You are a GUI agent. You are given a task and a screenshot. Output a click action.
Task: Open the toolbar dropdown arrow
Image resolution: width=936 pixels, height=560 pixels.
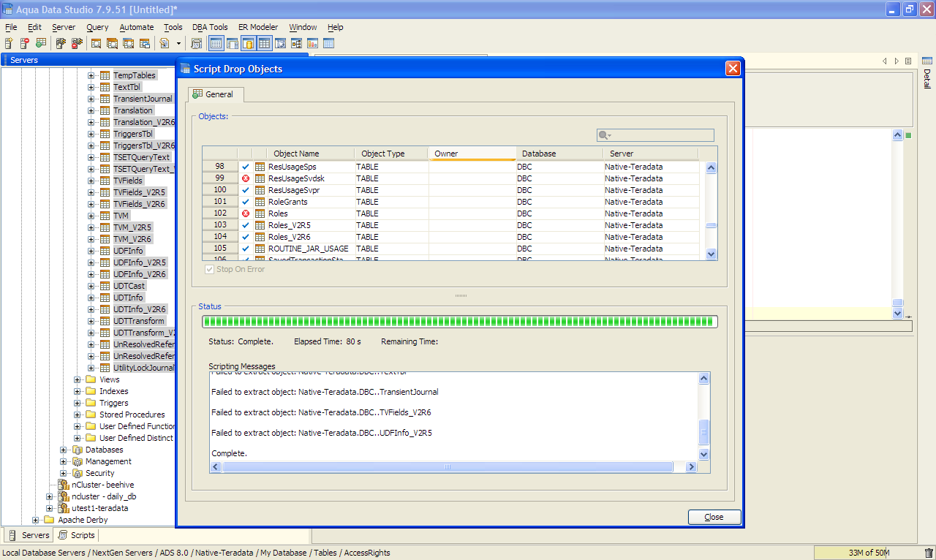click(x=179, y=44)
